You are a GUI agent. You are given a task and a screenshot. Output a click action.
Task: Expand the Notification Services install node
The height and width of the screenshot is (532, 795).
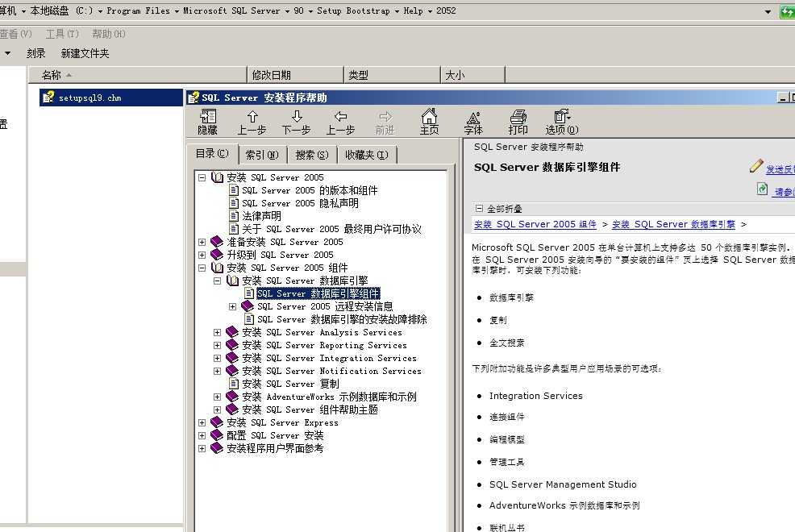pos(217,371)
